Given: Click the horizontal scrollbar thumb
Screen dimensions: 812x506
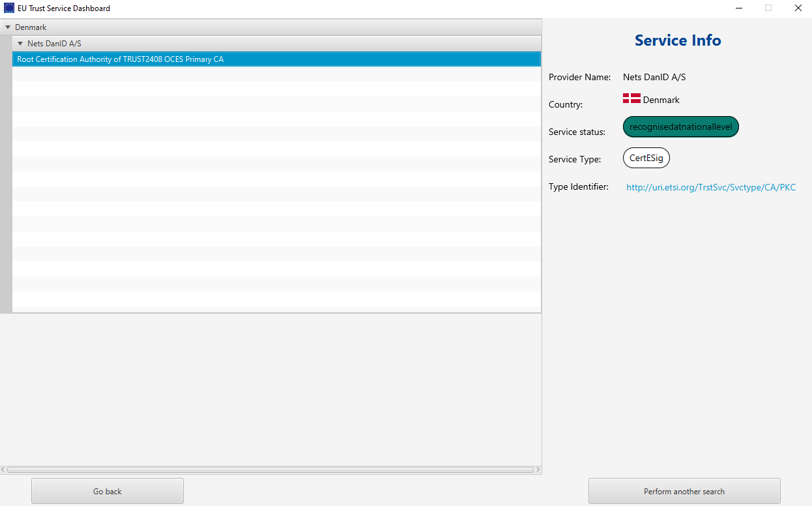Looking at the screenshot, I should click(x=270, y=469).
